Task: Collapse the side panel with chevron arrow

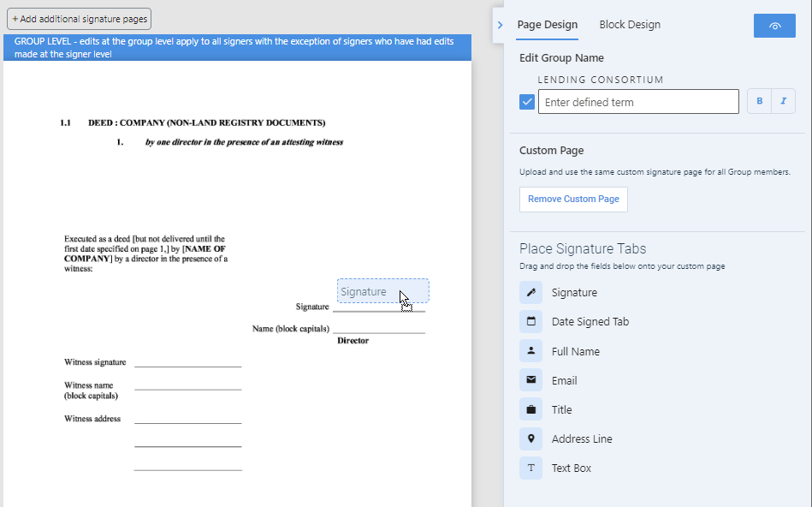Action: [500, 26]
